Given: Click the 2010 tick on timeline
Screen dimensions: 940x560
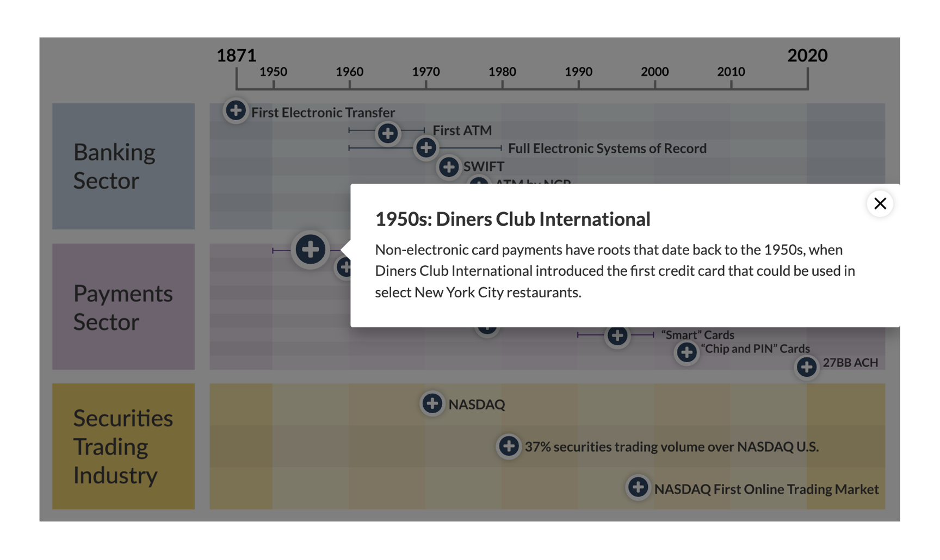Looking at the screenshot, I should pos(731,72).
